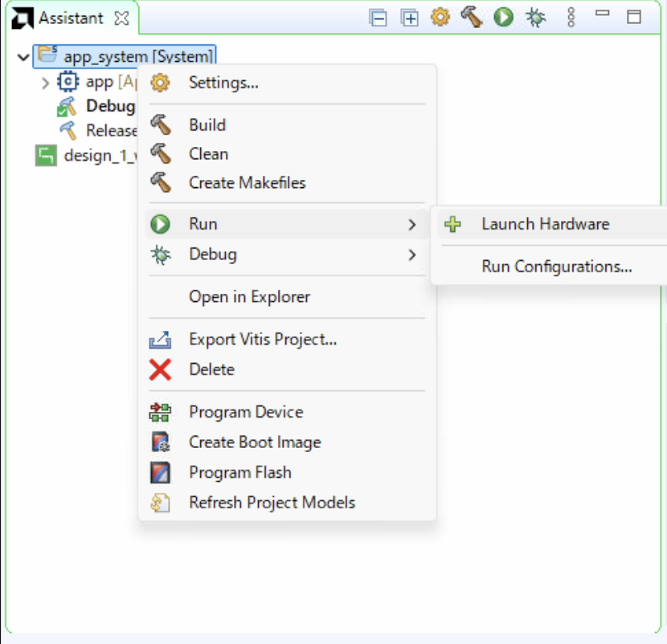The image size is (667, 644).
Task: Open the View Menu three-dots icon
Action: 571,18
